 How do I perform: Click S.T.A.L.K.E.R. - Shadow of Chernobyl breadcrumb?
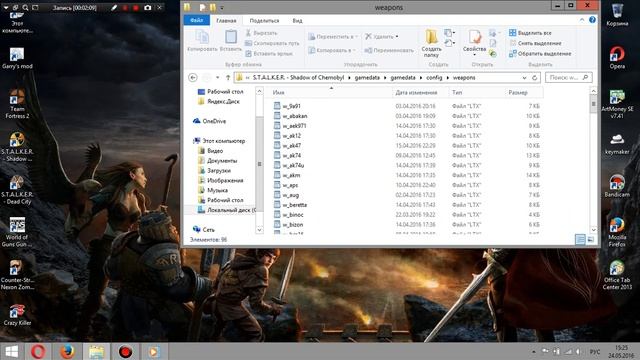pos(298,78)
